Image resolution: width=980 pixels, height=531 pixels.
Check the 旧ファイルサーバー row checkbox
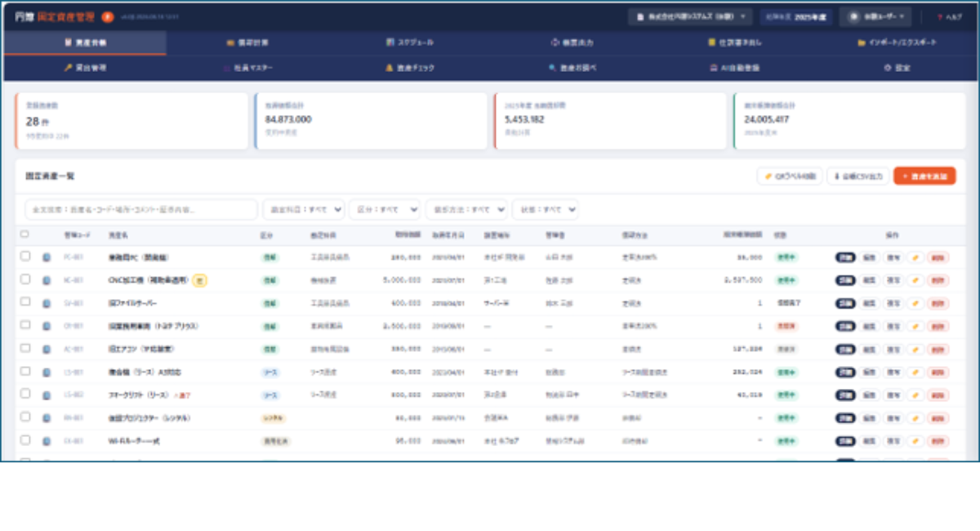click(x=25, y=302)
